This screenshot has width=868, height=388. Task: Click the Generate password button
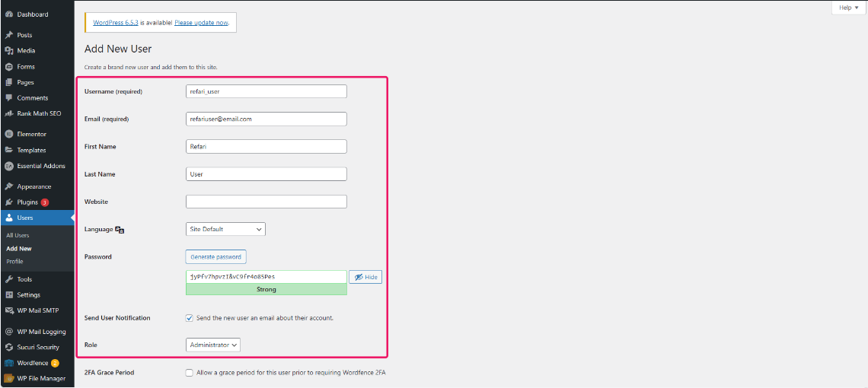[x=216, y=257]
